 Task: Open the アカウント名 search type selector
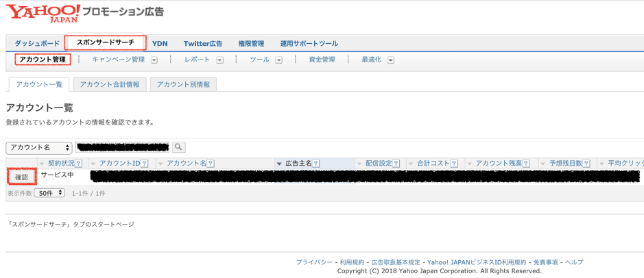pos(39,148)
